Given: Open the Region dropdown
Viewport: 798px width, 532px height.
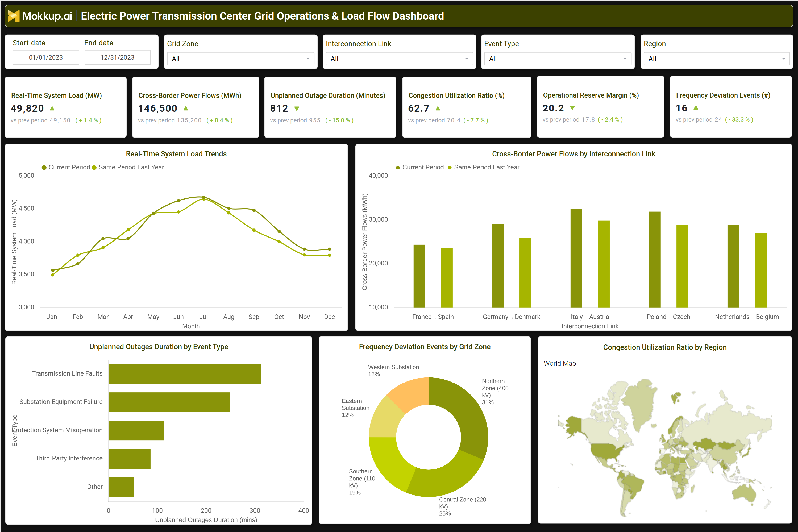Looking at the screenshot, I should point(717,59).
